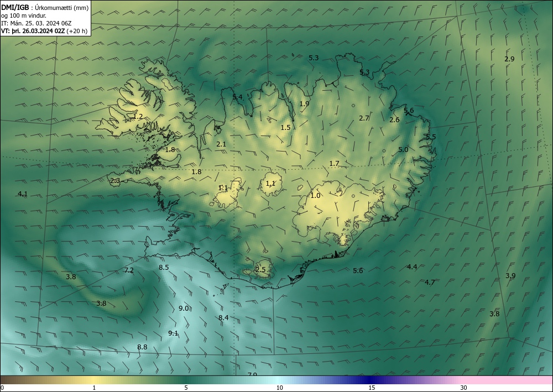Click the "15" tick on the color scale

click(x=372, y=388)
